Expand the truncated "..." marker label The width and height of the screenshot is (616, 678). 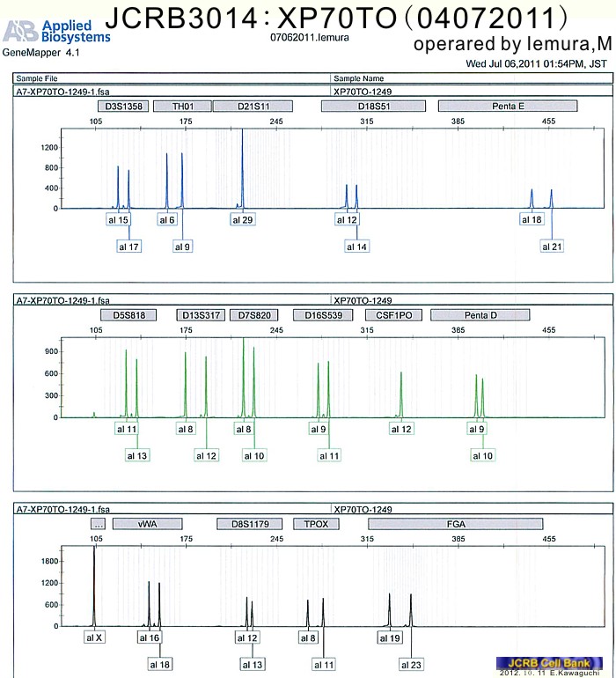[x=99, y=523]
